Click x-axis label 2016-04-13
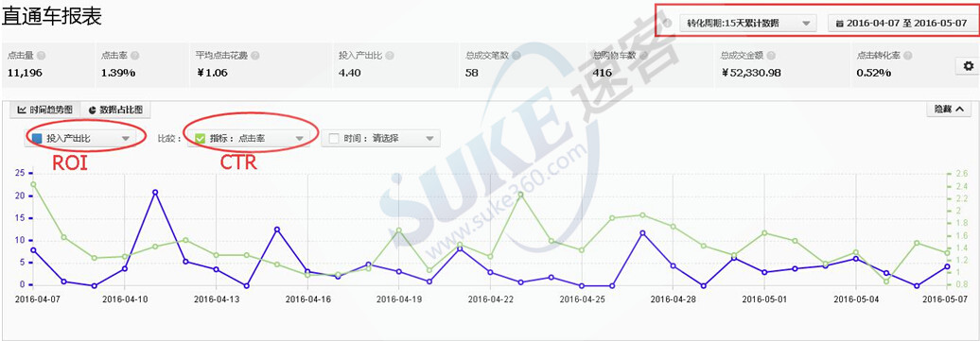 click(216, 299)
